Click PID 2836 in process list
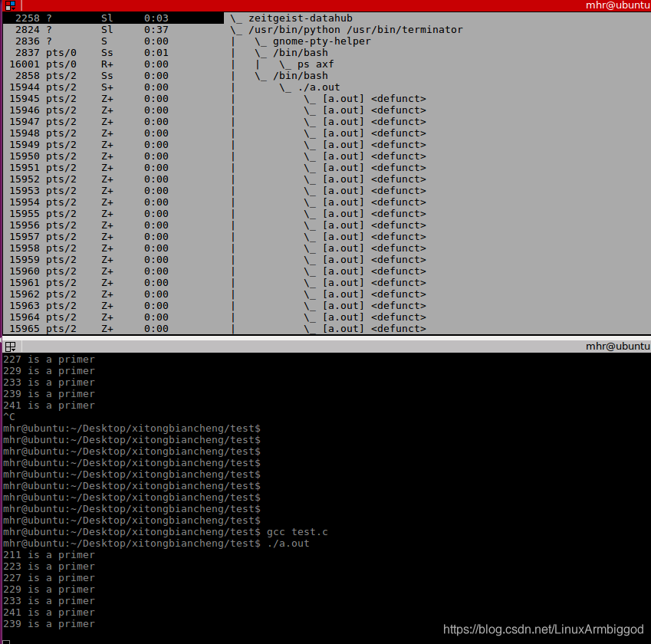The width and height of the screenshot is (651, 644). tap(28, 41)
